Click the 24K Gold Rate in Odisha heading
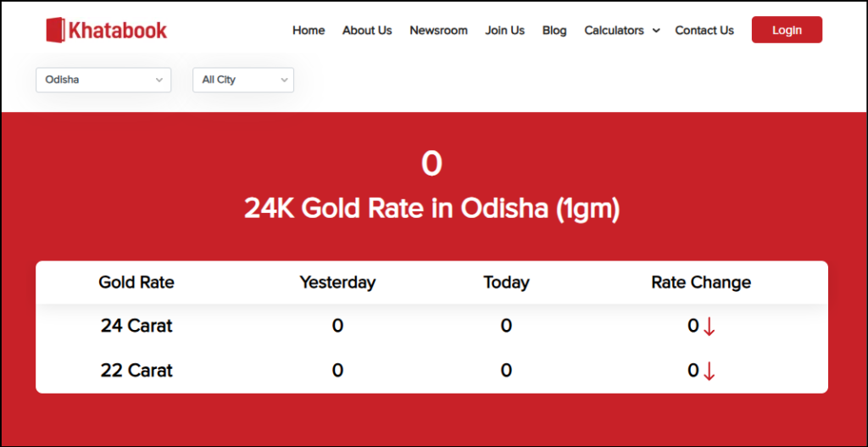This screenshot has width=868, height=447. [431, 208]
